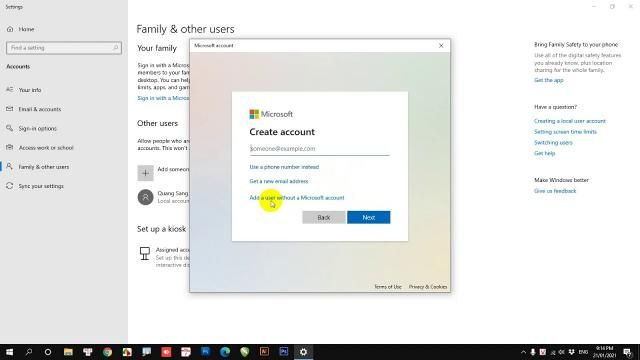Click the volume tray icon
Screen dimensions: 640x360
click(562, 352)
